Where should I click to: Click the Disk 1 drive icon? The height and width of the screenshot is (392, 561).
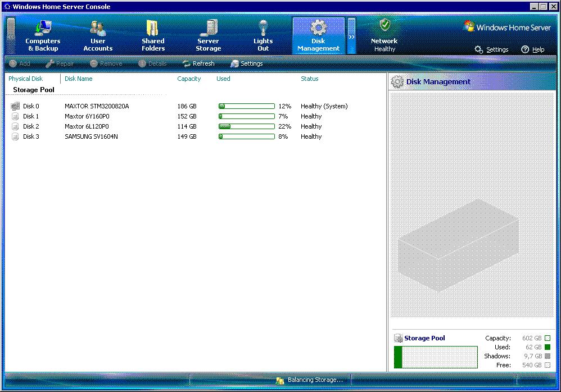(x=15, y=116)
